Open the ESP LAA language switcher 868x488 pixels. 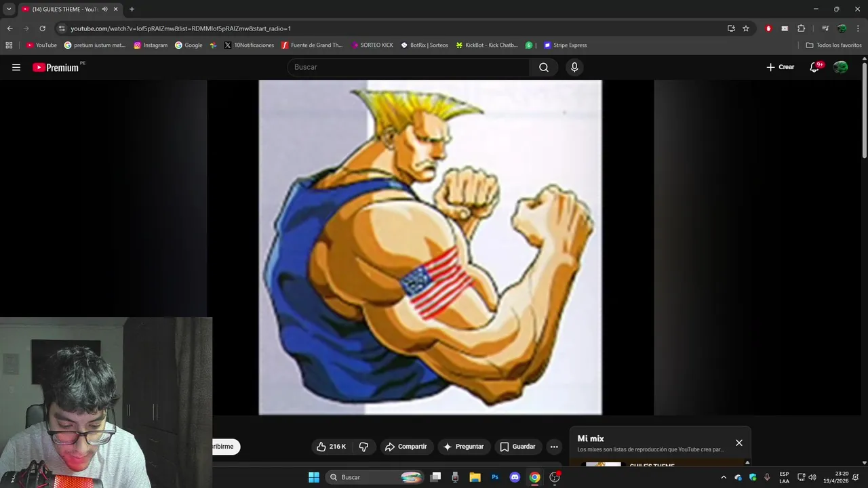click(785, 477)
